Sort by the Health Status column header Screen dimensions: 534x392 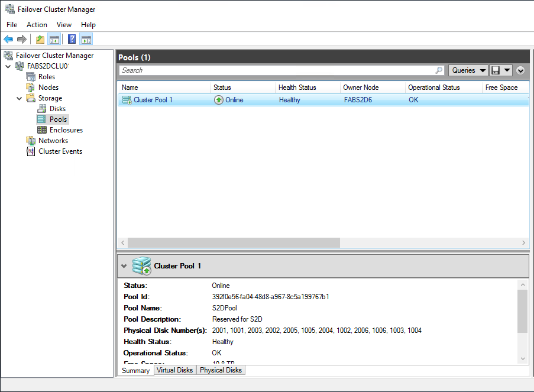[x=308, y=88]
